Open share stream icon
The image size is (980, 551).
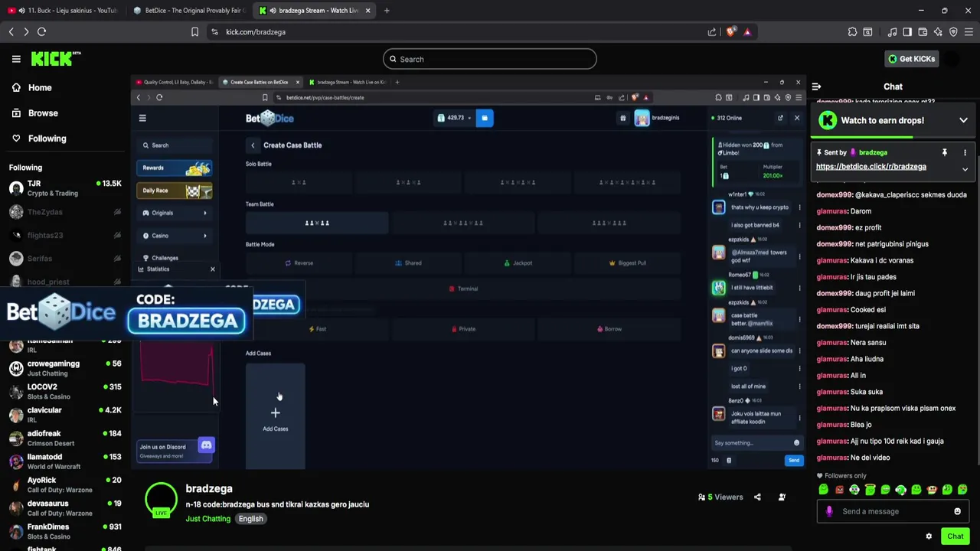pyautogui.click(x=757, y=497)
